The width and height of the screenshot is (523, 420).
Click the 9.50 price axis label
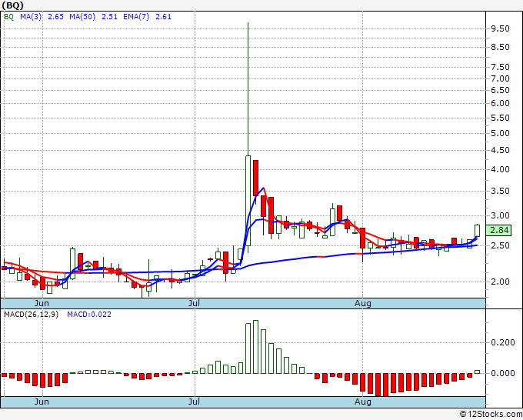pyautogui.click(x=501, y=28)
